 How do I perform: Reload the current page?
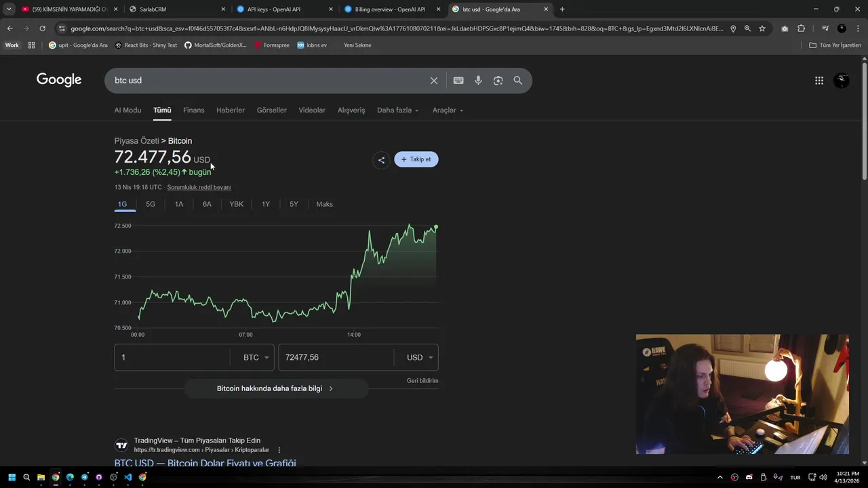pyautogui.click(x=42, y=28)
